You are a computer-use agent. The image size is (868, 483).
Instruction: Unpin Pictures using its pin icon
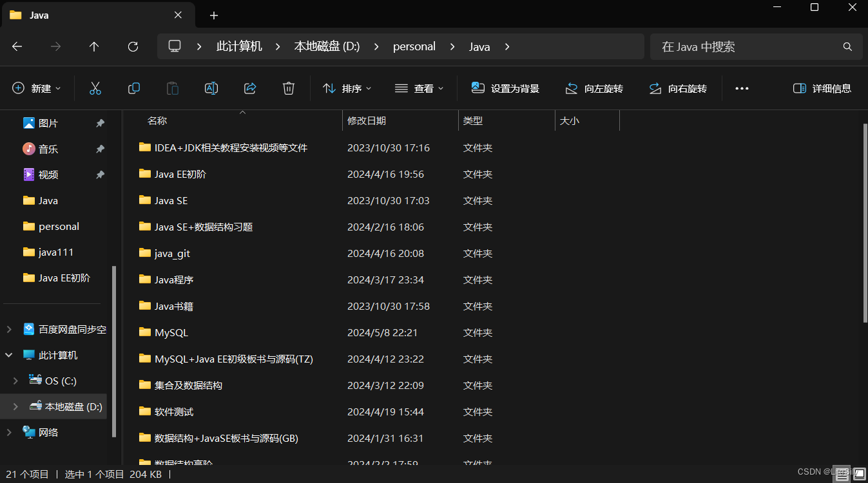pos(100,123)
